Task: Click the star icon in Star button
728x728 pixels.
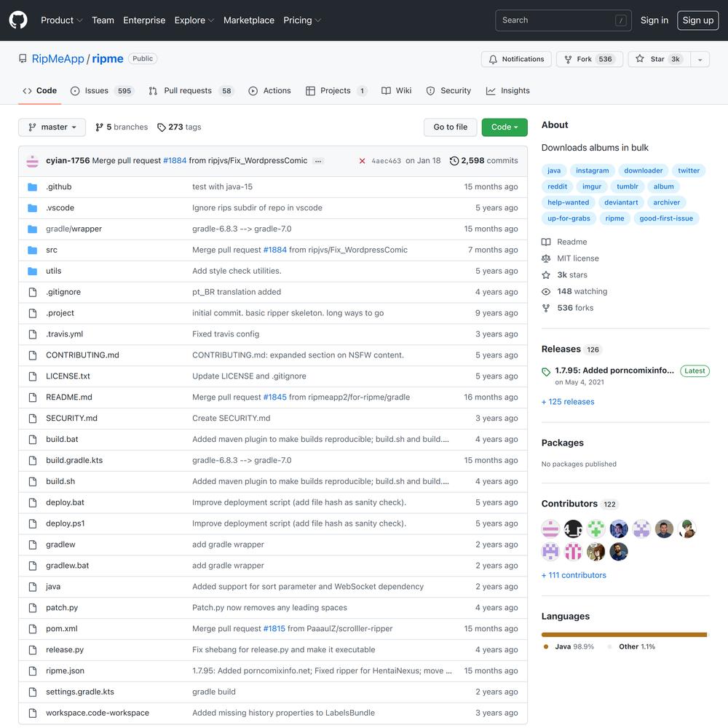Action: pyautogui.click(x=640, y=58)
